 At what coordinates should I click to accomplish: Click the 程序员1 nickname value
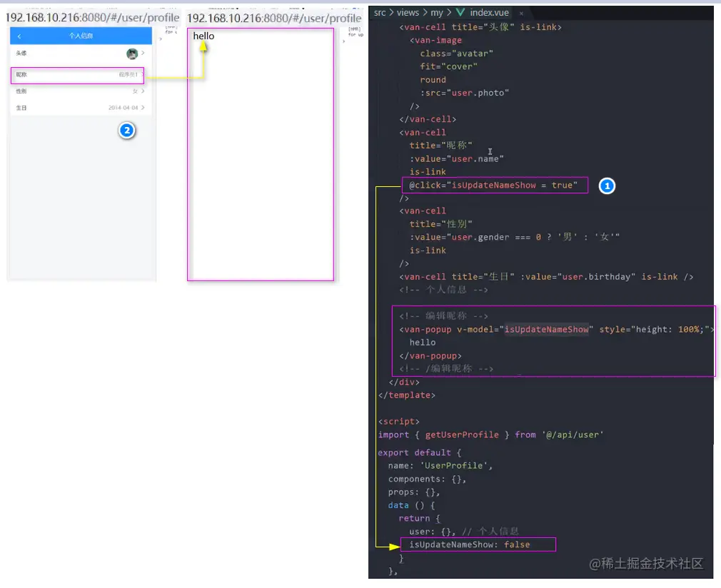pyautogui.click(x=128, y=74)
